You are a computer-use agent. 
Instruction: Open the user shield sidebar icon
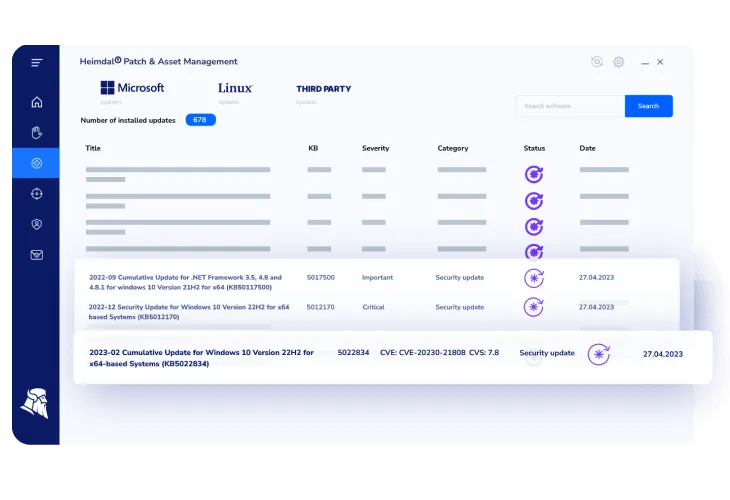pos(37,224)
